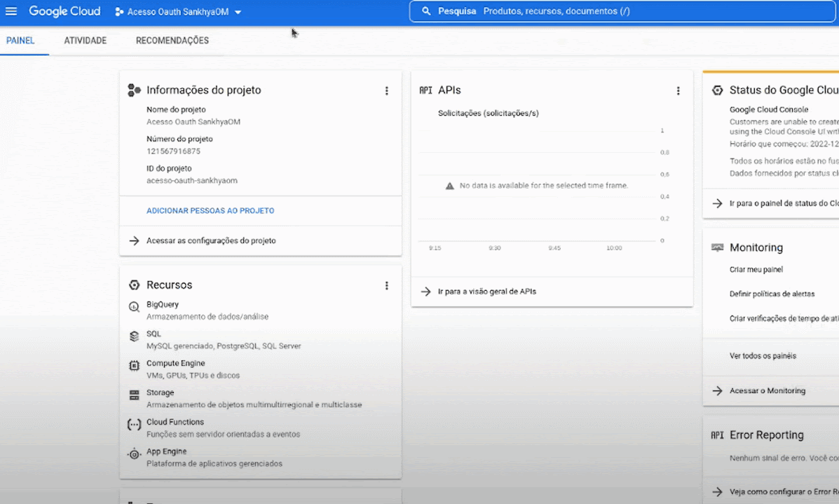Click the Recursos hexagon icon
Image resolution: width=839 pixels, height=504 pixels.
click(x=135, y=285)
